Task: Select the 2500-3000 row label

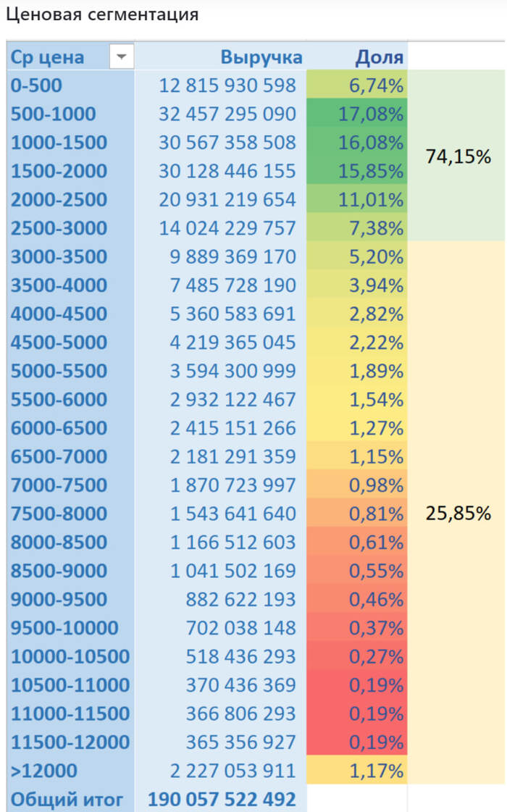Action: click(x=59, y=228)
